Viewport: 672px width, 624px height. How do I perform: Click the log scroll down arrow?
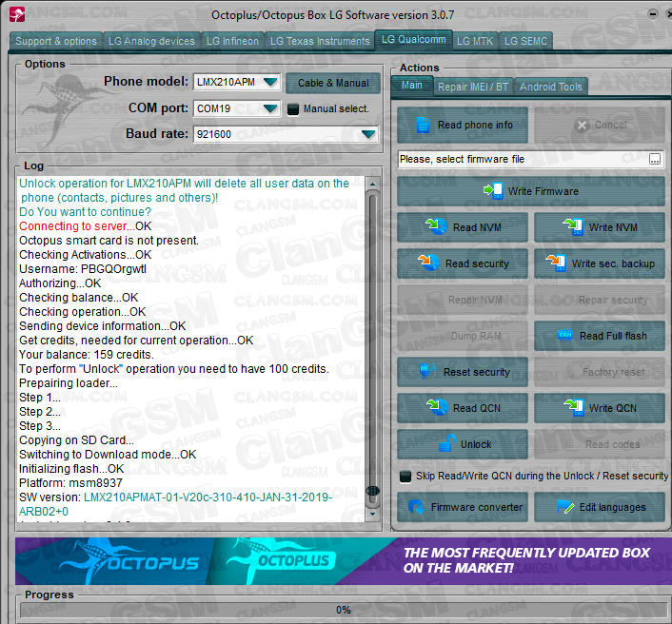pos(372,514)
